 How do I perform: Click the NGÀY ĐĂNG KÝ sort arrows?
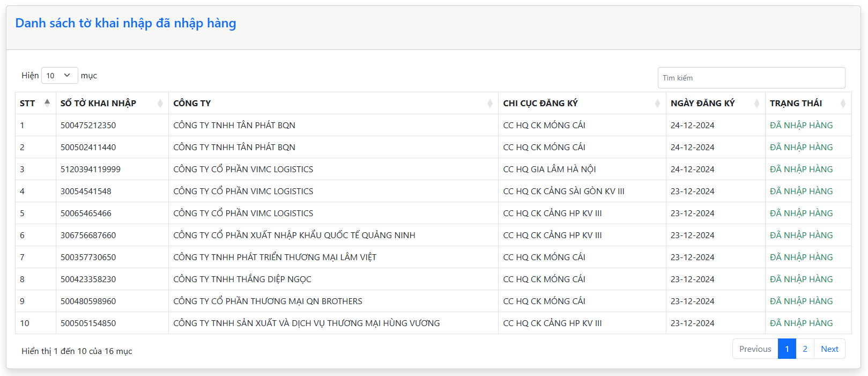[756, 104]
